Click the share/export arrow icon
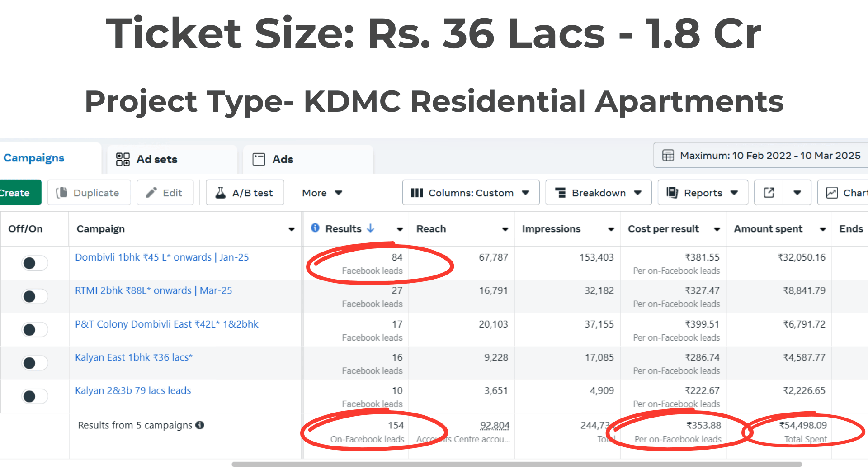868x470 pixels. click(x=769, y=193)
